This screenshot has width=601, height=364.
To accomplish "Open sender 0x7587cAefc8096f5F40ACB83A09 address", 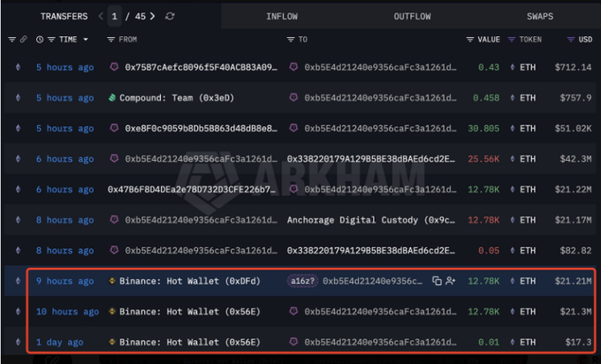I will click(201, 67).
